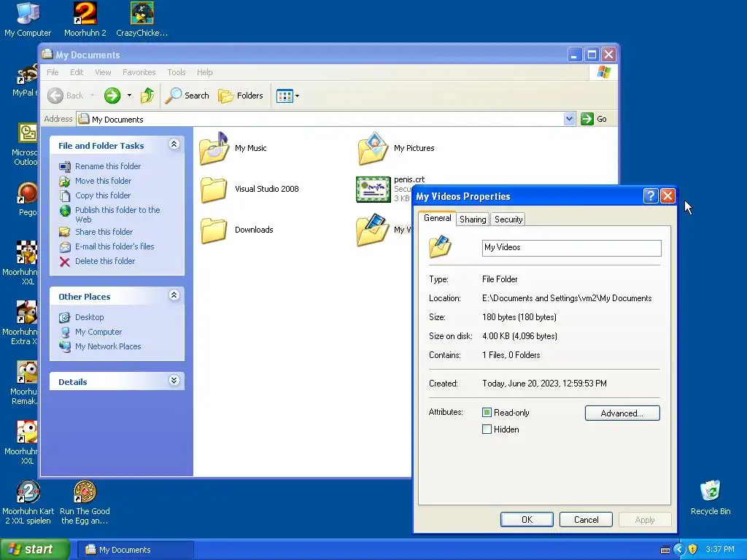Viewport: 747px width, 560px height.
Task: Click Rename this folder link
Action: [x=108, y=166]
